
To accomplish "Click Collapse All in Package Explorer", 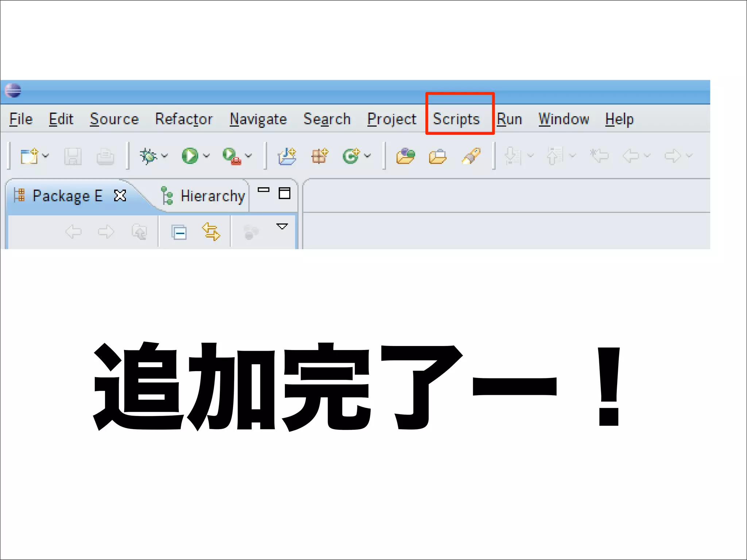I will tap(179, 232).
